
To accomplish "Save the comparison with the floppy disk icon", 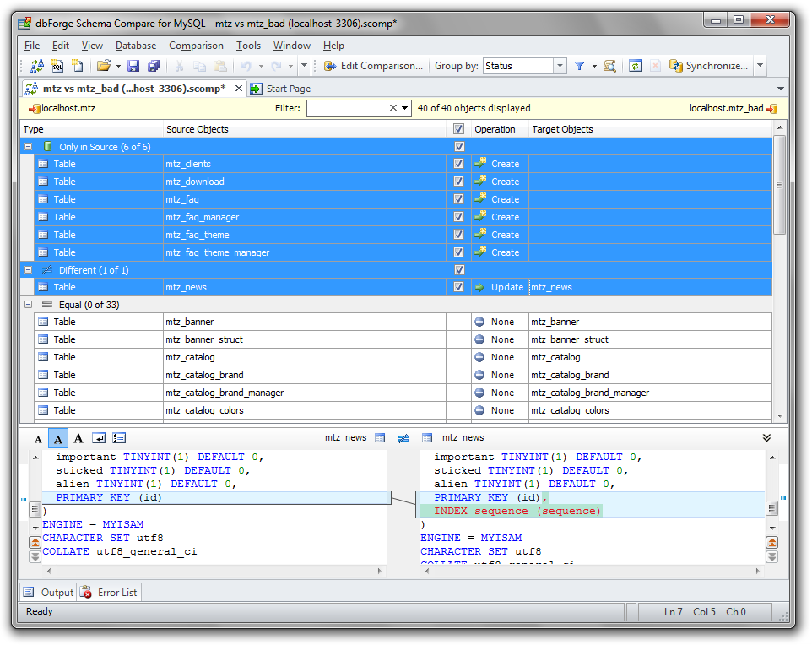I will 133,66.
